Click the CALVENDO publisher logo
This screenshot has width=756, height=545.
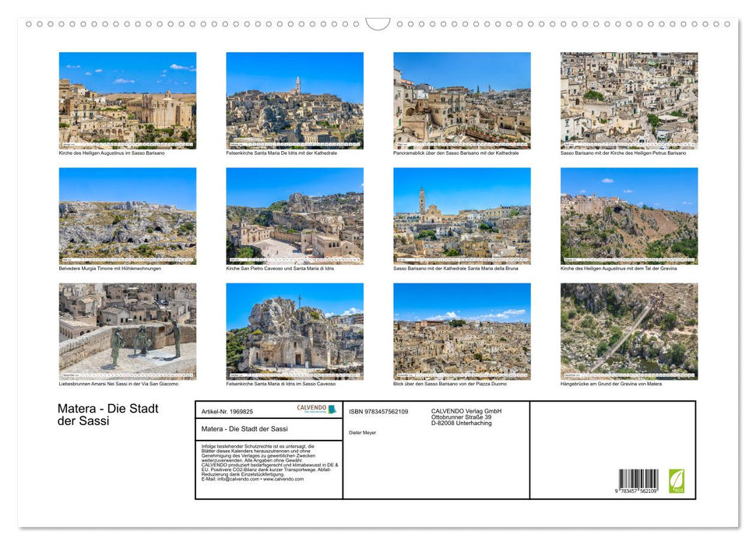[312, 408]
